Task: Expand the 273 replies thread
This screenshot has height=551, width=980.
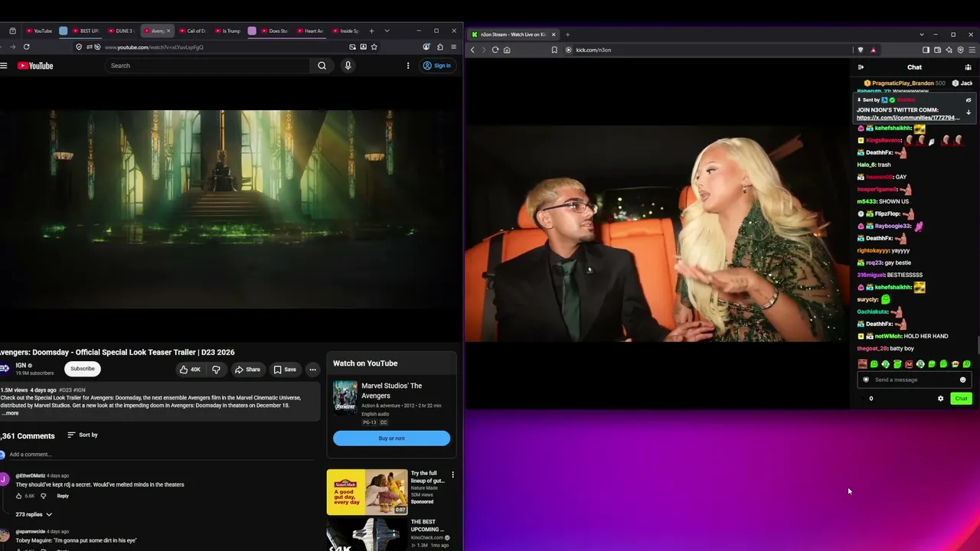Action: click(34, 514)
